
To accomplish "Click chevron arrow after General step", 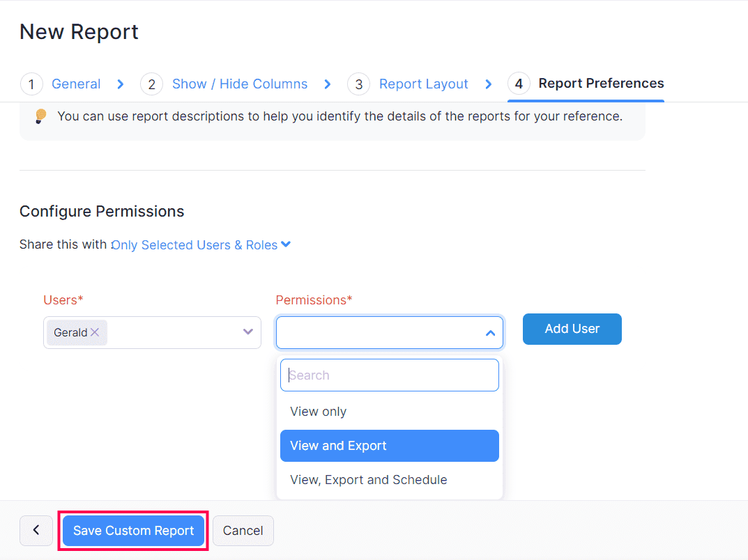I will [x=121, y=84].
